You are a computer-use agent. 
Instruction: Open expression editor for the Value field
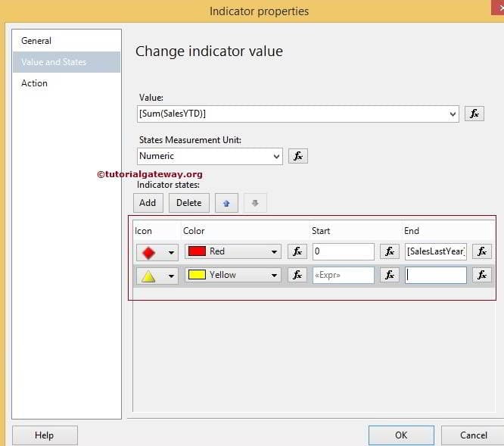tap(474, 114)
